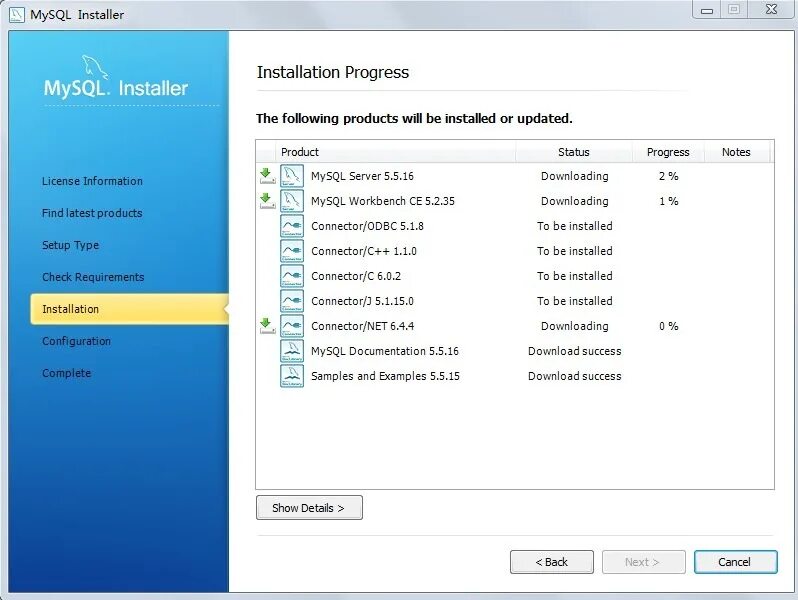This screenshot has height=600, width=798.
Task: Select the Connector/ODBC 5.1.8 text
Action: (367, 226)
